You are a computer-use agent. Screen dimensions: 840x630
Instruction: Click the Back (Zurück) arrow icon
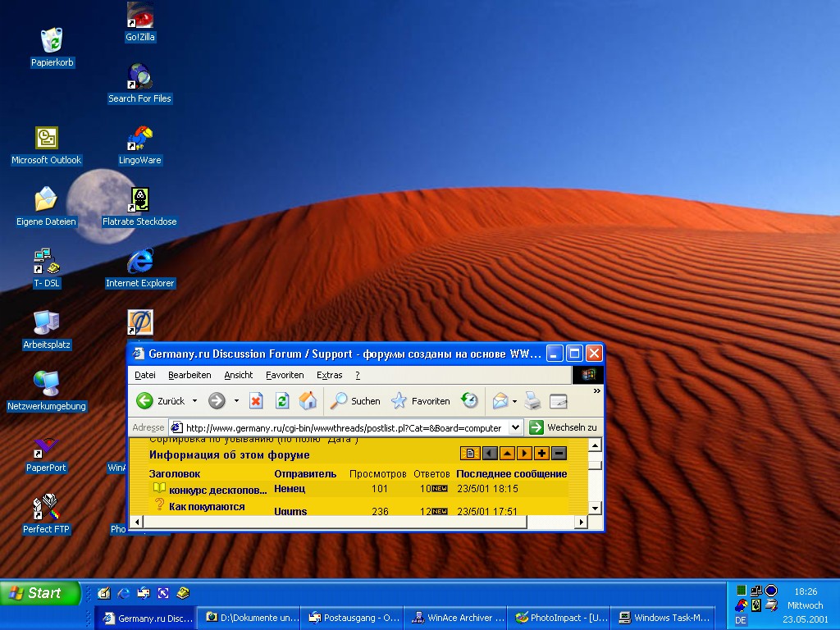[x=144, y=400]
